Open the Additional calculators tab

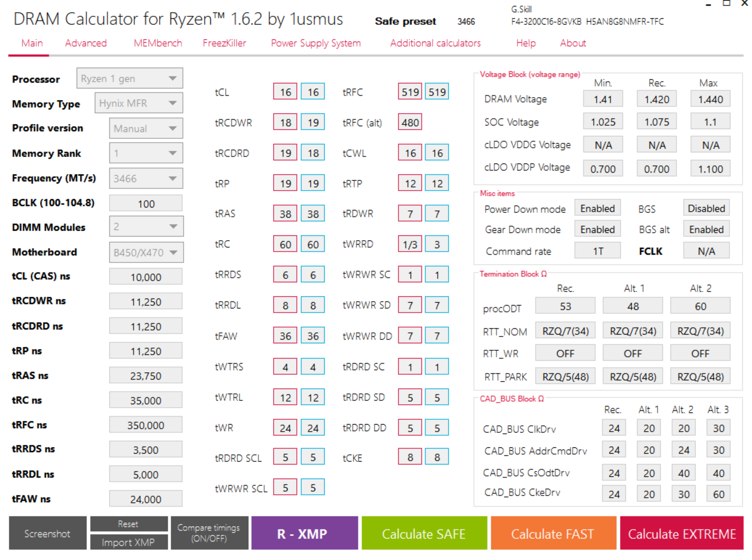tap(435, 43)
